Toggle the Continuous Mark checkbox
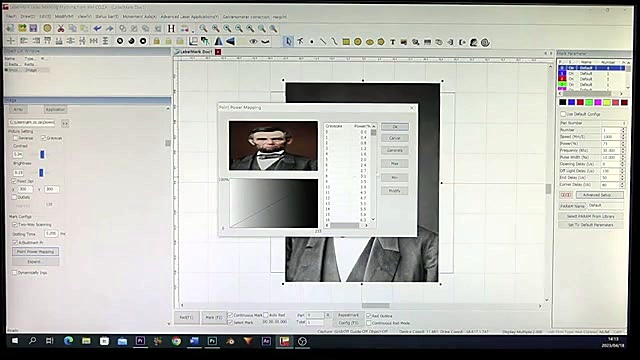 [230, 315]
